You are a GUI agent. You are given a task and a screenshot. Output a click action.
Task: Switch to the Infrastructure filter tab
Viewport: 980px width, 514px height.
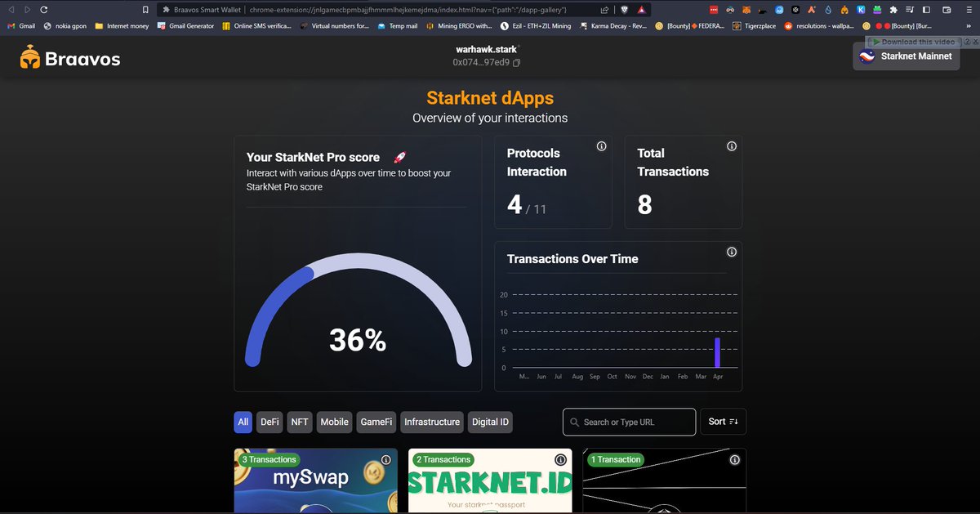pos(431,422)
